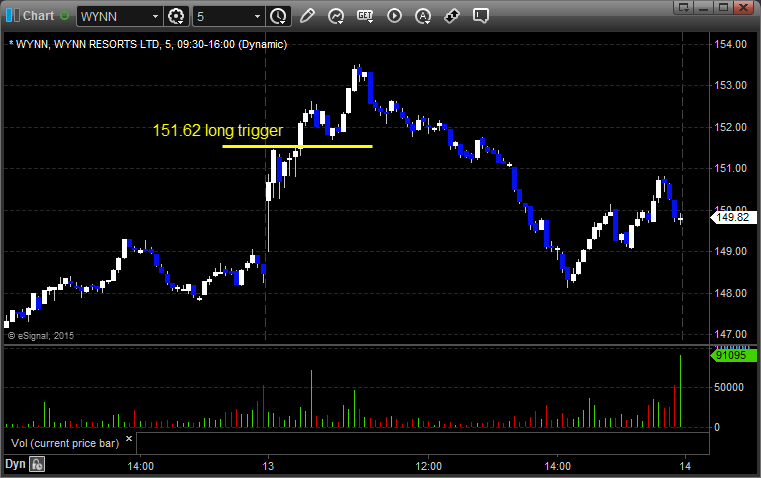Open the speech-bubble comment icon
761x478 pixels.
480,16
